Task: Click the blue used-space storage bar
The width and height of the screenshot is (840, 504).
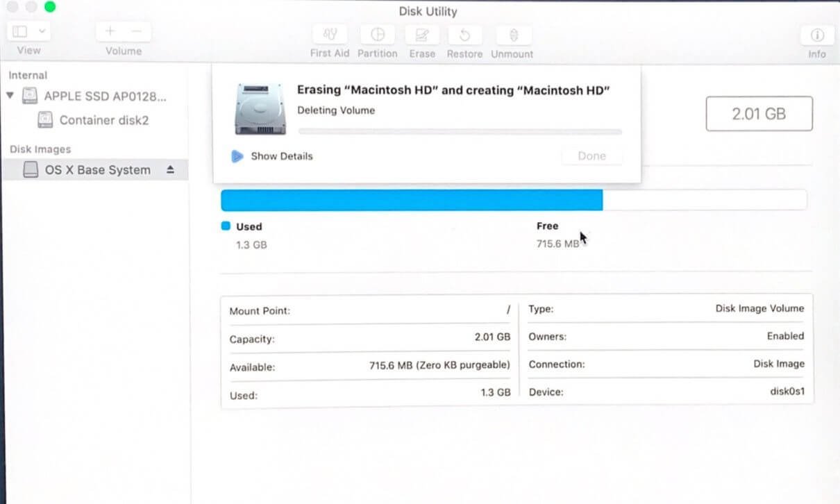Action: pyautogui.click(x=412, y=200)
